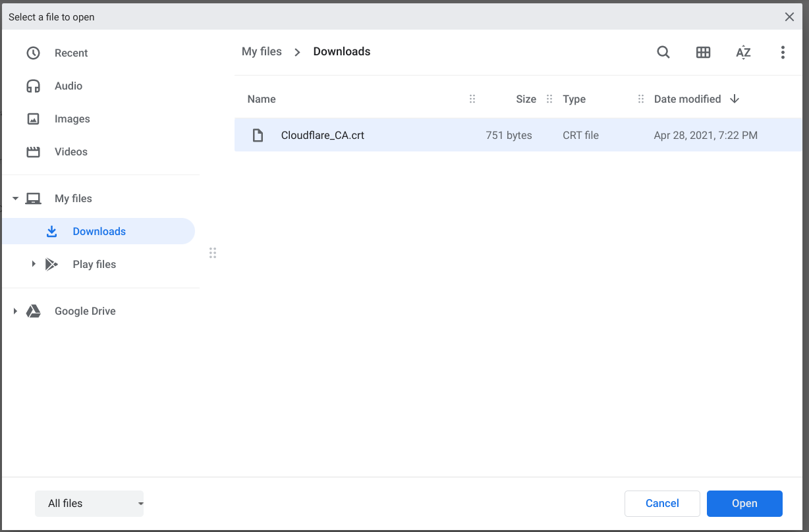Switch to grid view layout
Viewport: 809px width, 532px height.
pos(703,52)
